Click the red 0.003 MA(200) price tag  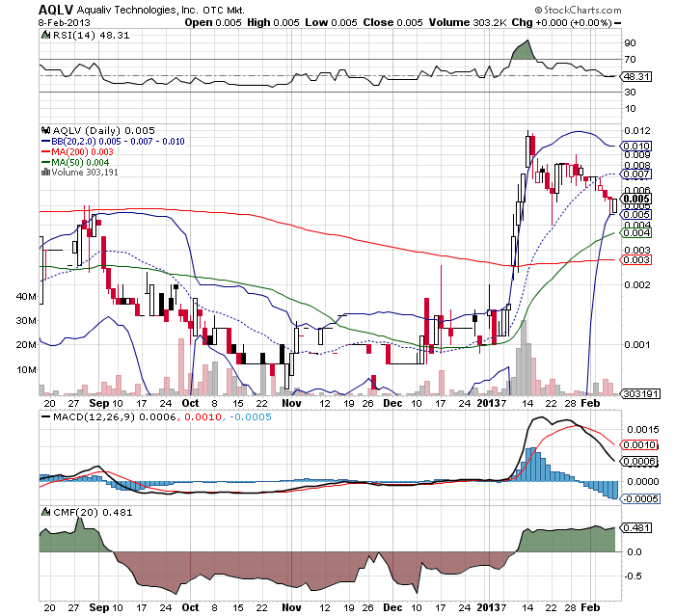tap(636, 259)
